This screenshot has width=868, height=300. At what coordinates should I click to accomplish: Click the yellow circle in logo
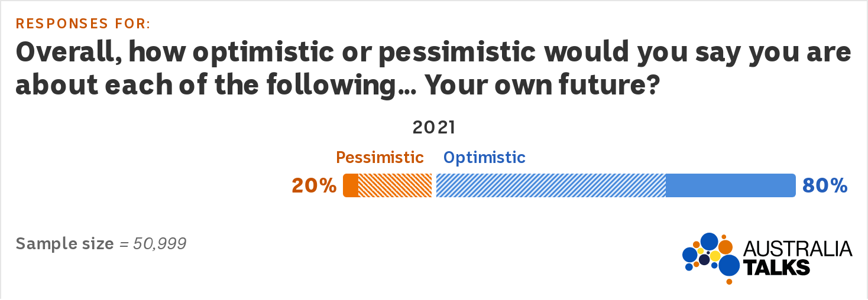(x=715, y=256)
